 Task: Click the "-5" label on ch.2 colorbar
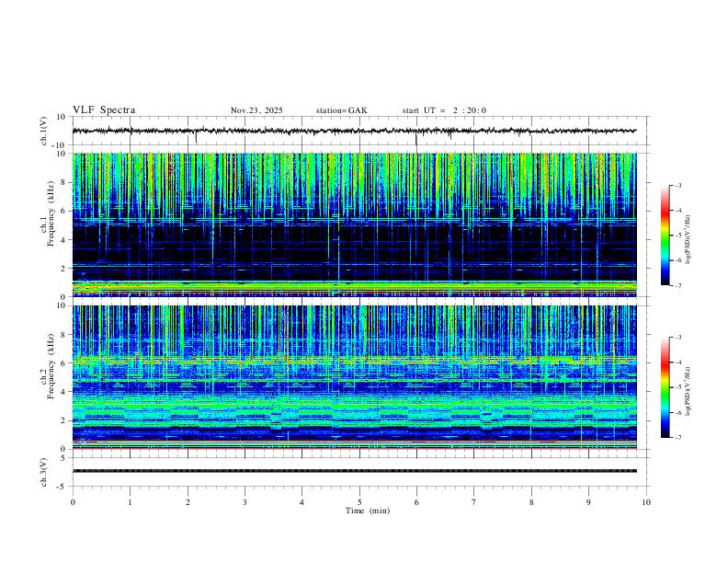pyautogui.click(x=677, y=387)
